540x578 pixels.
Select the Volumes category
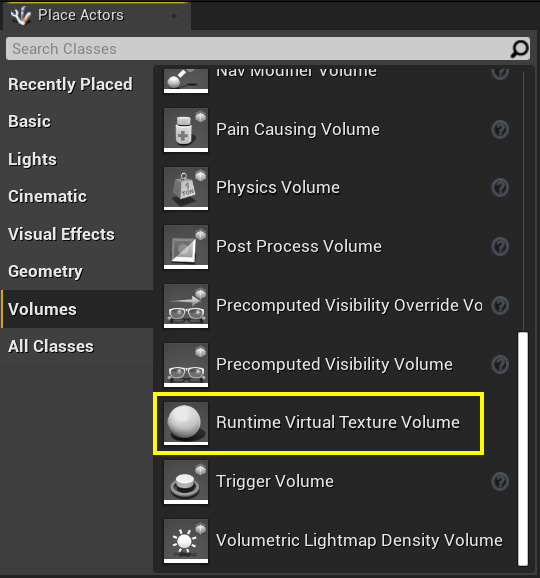pos(77,309)
